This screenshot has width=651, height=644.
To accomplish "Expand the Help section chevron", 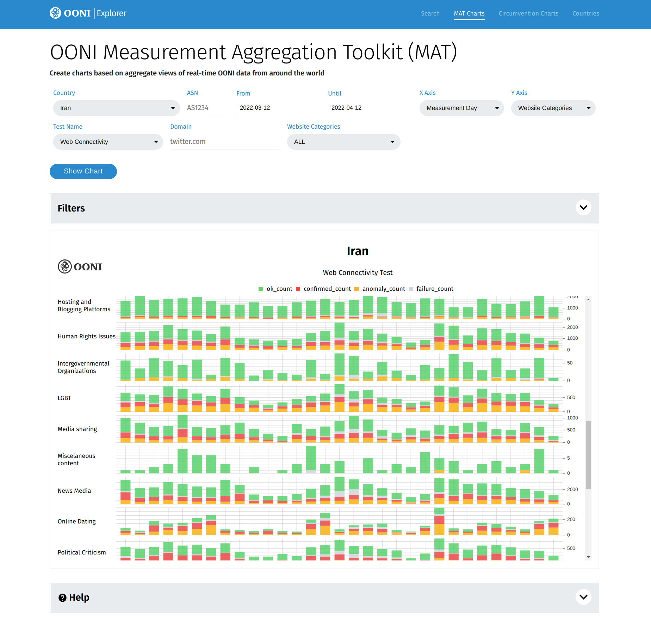I will point(583,597).
